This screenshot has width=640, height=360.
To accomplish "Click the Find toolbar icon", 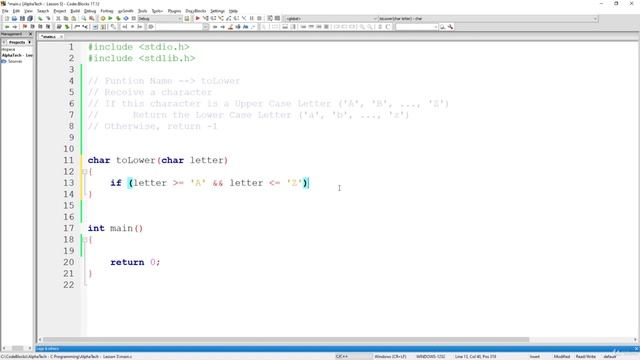I will coord(84,18).
